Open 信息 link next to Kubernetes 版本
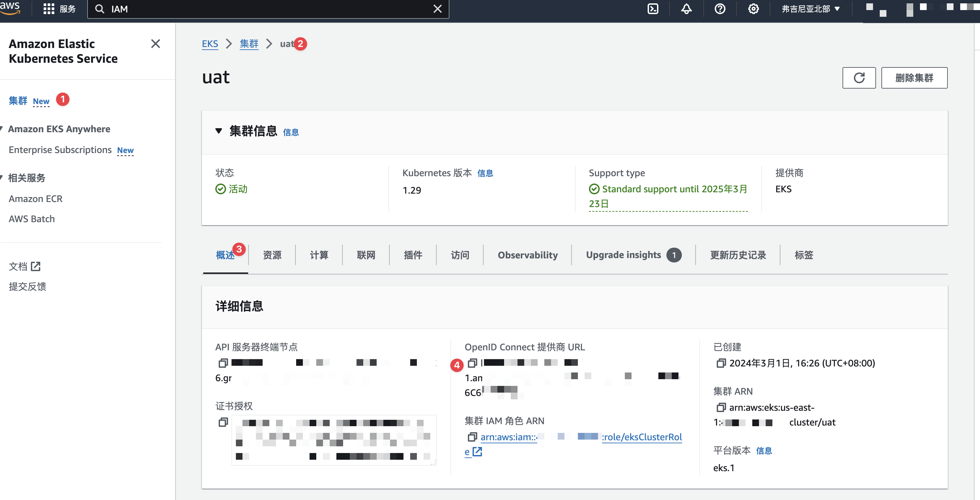 pos(485,173)
